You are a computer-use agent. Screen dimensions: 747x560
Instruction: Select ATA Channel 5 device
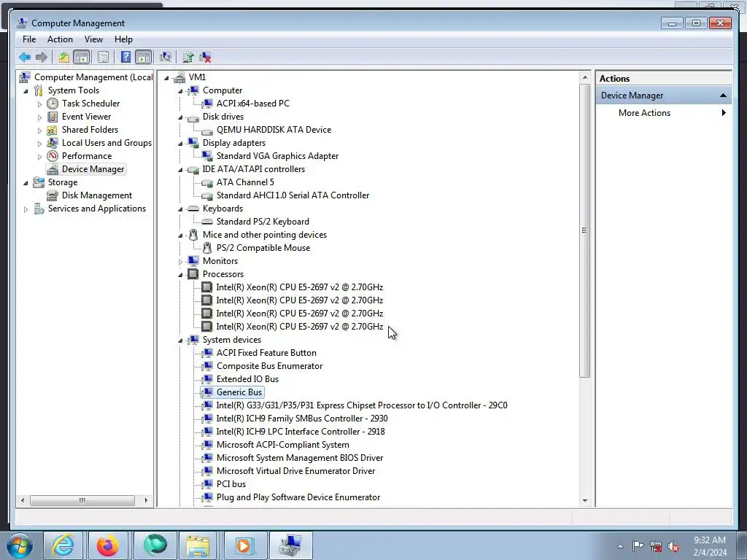(x=245, y=182)
